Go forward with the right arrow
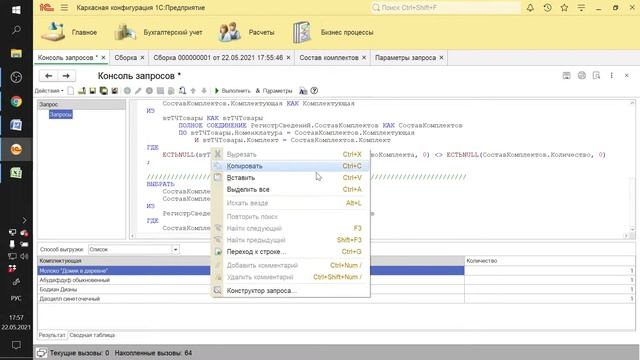The height and width of the screenshot is (360, 640). point(66,76)
